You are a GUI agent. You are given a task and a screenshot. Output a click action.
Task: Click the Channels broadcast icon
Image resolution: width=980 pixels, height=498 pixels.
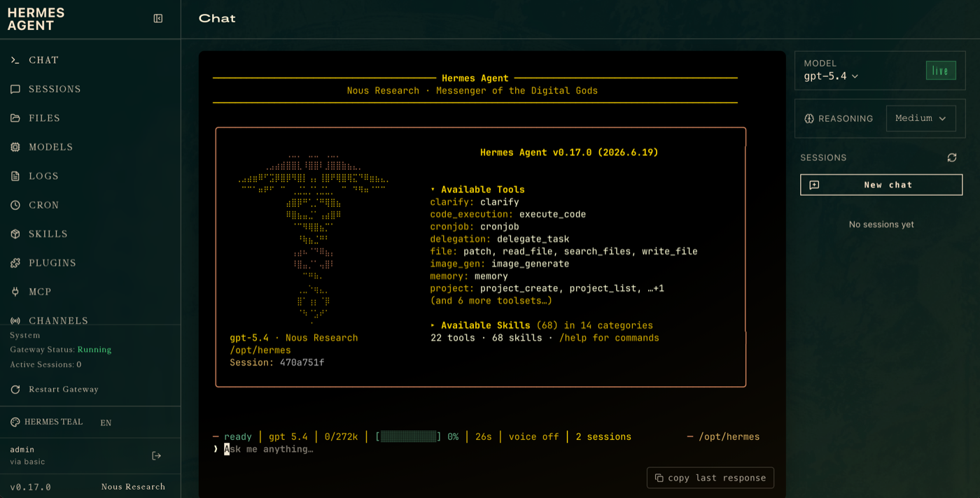coord(15,321)
